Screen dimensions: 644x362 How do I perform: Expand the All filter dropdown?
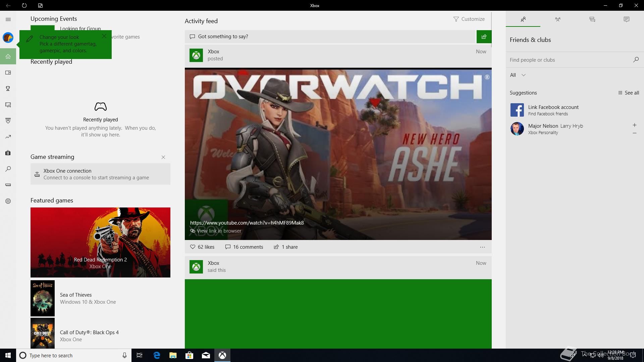(x=518, y=75)
